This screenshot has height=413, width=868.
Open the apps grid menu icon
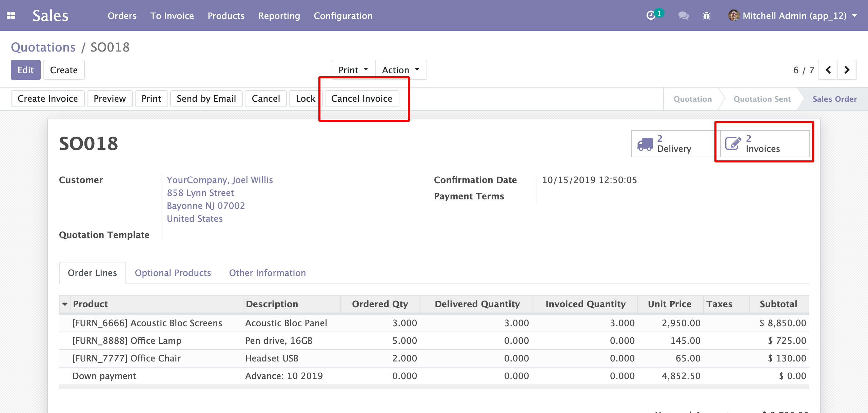pos(11,16)
